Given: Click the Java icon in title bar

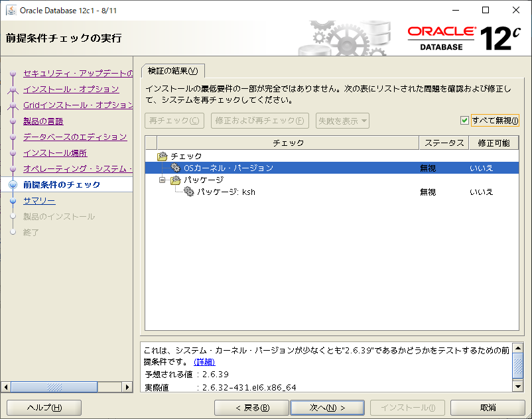Looking at the screenshot, I should pyautogui.click(x=11, y=11).
